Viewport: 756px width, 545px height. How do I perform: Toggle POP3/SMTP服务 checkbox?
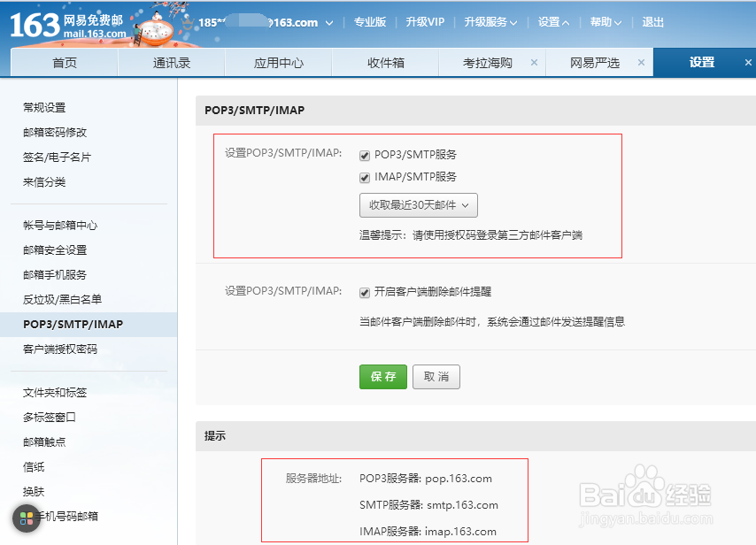pyautogui.click(x=365, y=155)
